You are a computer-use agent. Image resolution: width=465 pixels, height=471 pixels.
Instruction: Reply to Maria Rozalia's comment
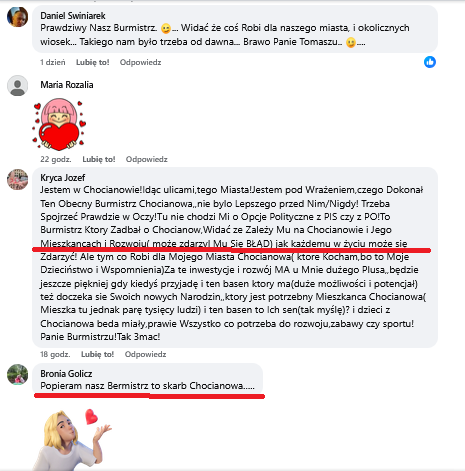tap(147, 159)
